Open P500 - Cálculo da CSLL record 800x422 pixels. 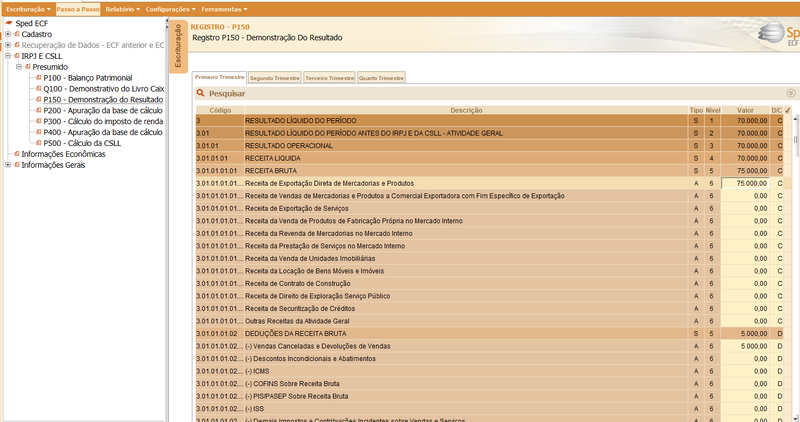coord(82,143)
